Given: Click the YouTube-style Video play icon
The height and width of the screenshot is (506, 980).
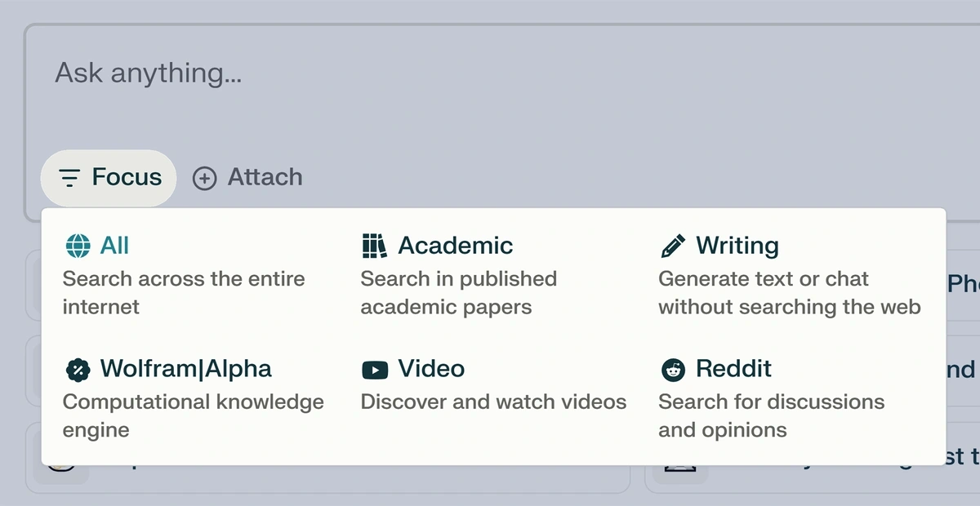Looking at the screenshot, I should [x=375, y=370].
